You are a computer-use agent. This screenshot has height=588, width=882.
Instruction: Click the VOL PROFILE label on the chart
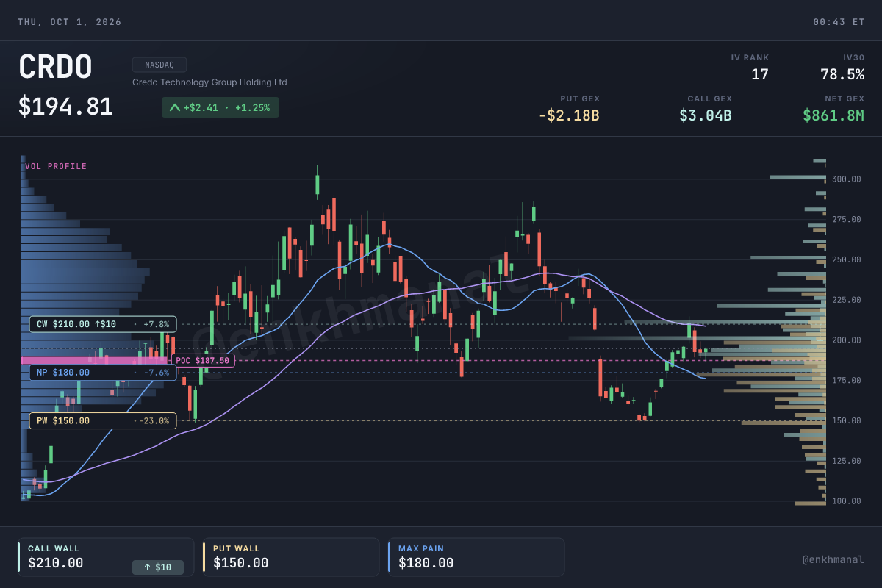coord(56,166)
